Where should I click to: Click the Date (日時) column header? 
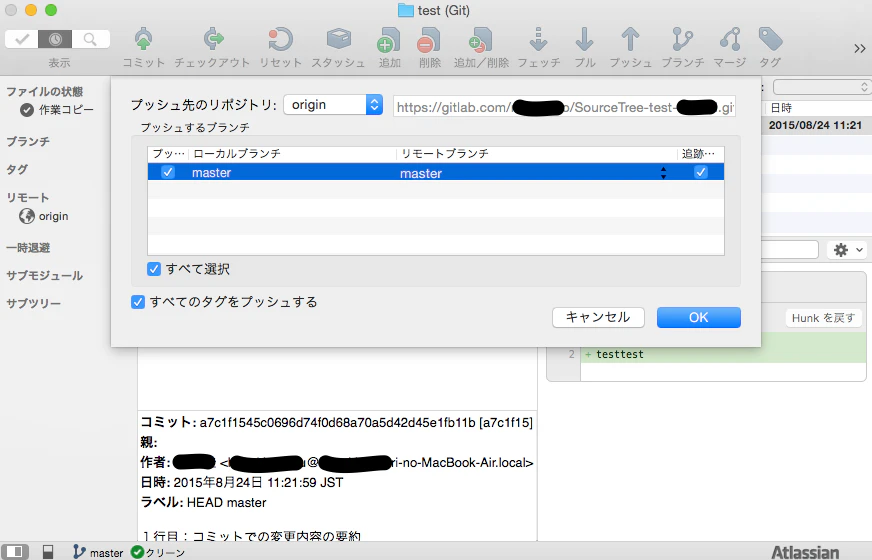pyautogui.click(x=781, y=108)
